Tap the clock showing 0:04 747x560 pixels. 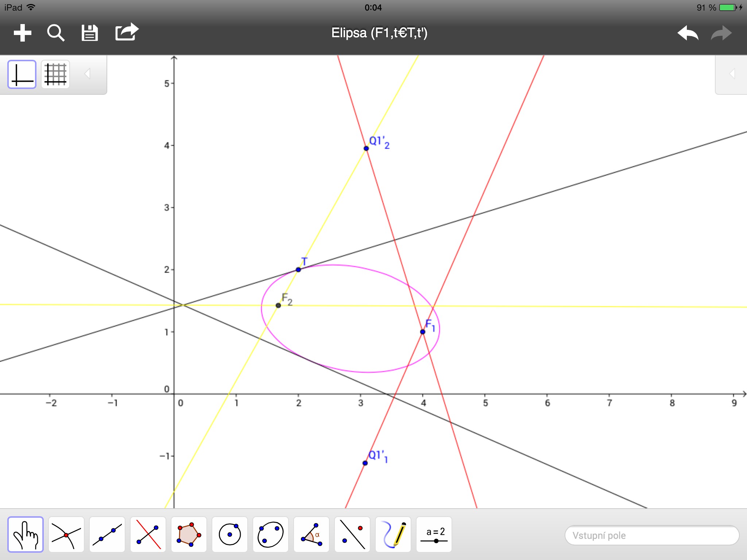(x=373, y=8)
